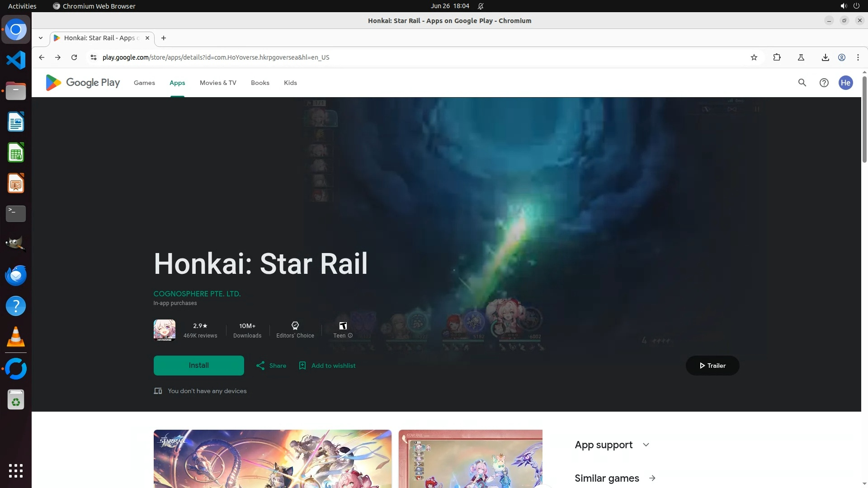The image size is (868, 488).
Task: Click the page vertical scrollbar
Action: coord(864,120)
